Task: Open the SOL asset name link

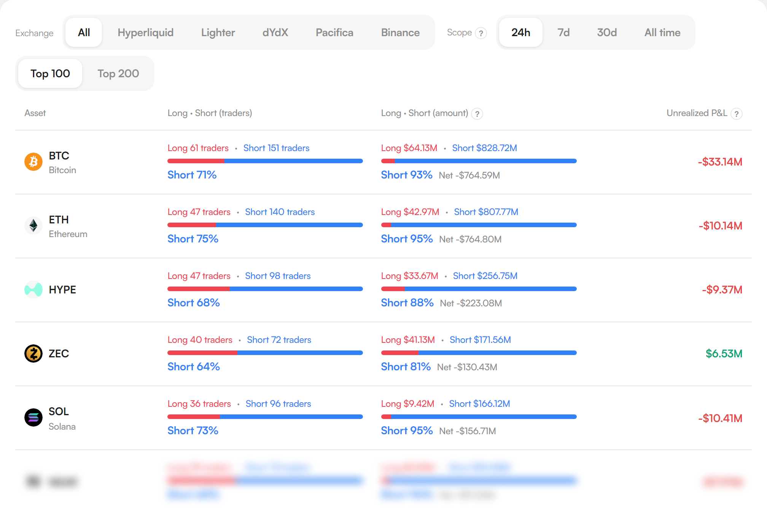Action: [59, 411]
